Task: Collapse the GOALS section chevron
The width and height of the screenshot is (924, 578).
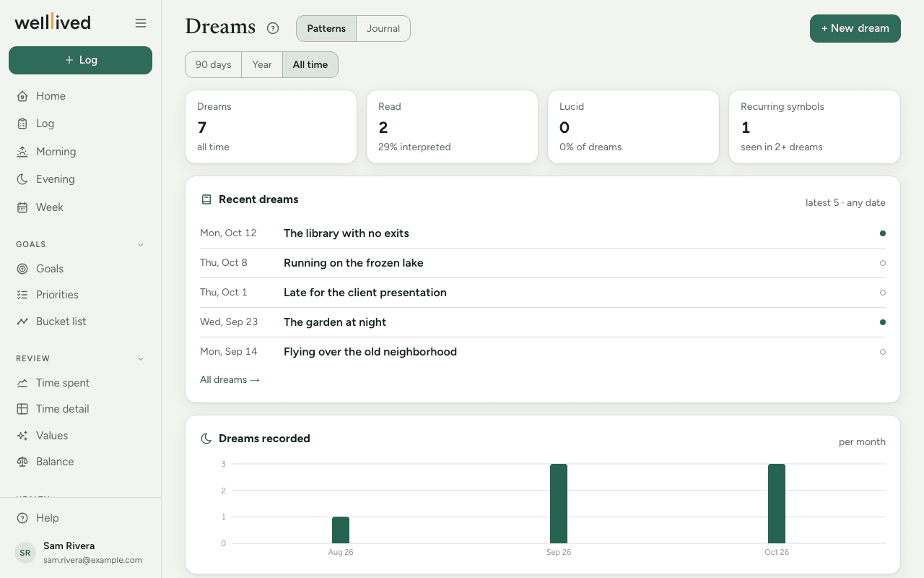Action: click(x=141, y=244)
